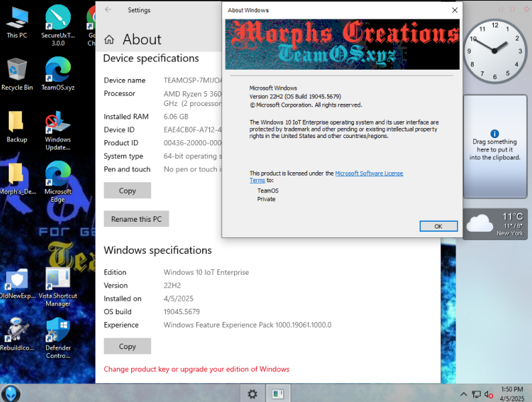Show hidden tray icons chevron
Viewport: 532px width, 402px height.
click(464, 394)
